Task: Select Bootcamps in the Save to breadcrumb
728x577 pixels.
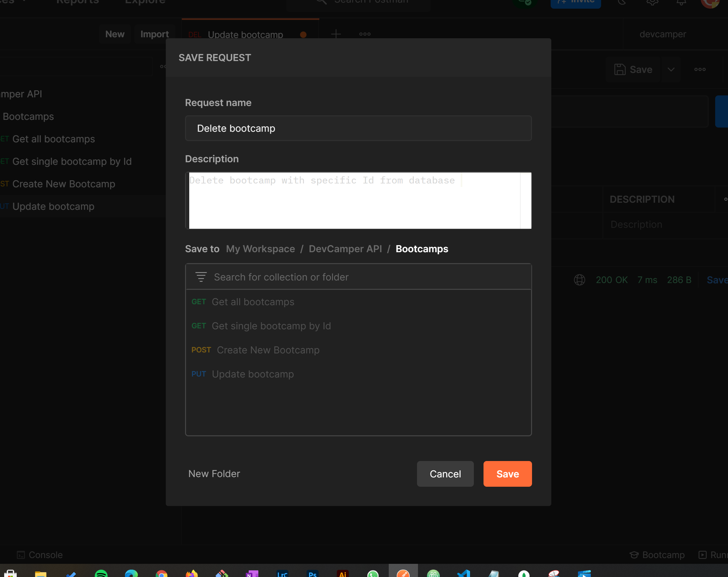Action: coord(422,249)
